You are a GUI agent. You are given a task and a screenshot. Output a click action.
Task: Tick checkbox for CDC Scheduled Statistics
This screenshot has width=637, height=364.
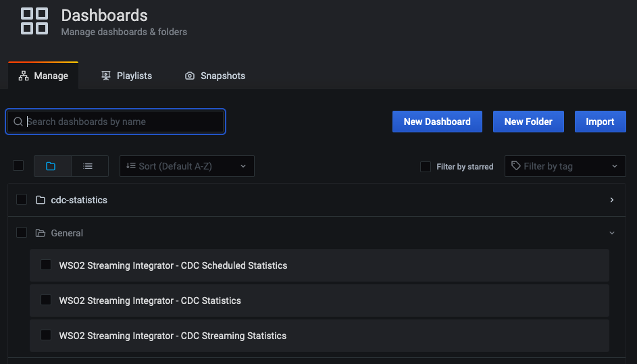(x=46, y=265)
